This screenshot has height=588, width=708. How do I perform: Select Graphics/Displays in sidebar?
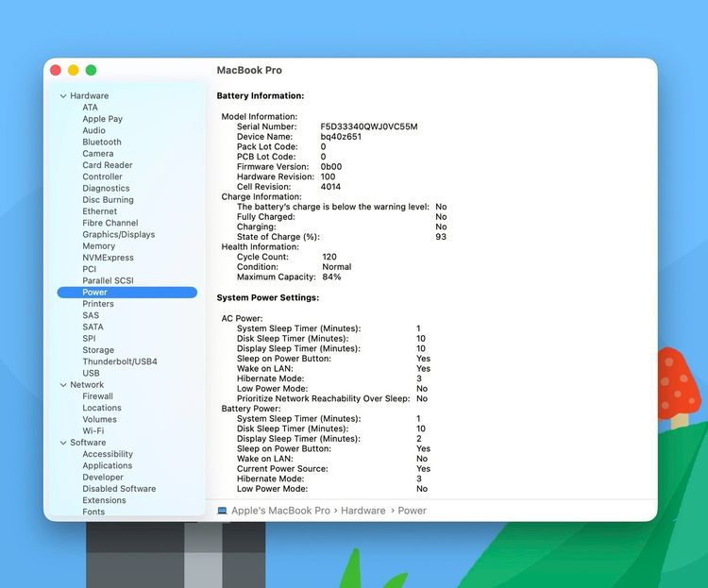[118, 234]
